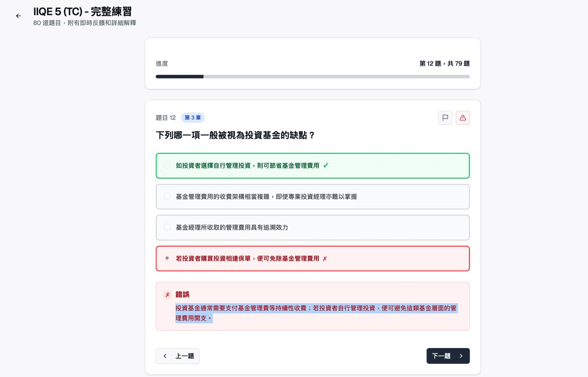Select the radio beside 基金管理費用的收費架構相當複雜 option
Image resolution: width=588 pixels, height=377 pixels.
(167, 196)
